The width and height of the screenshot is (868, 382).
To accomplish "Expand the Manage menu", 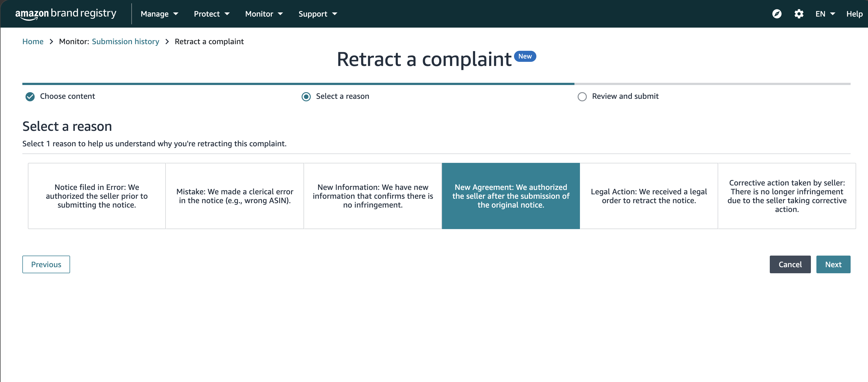I will [159, 14].
